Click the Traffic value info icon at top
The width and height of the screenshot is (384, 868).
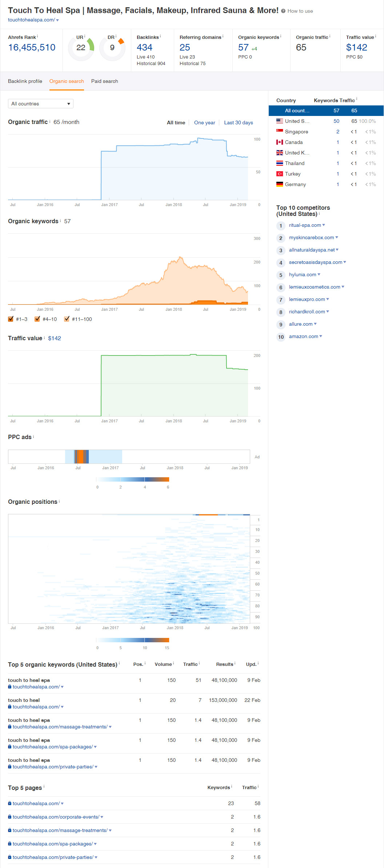(376, 36)
